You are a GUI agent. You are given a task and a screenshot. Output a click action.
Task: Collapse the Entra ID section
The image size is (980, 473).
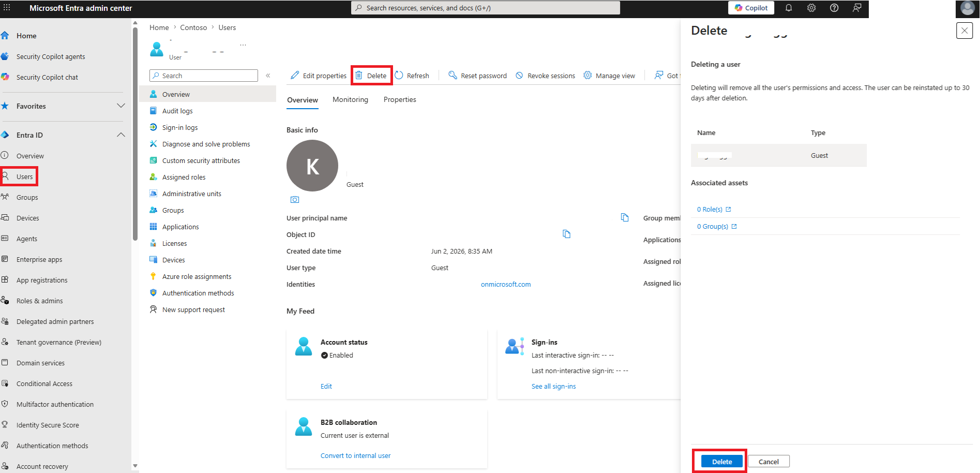pos(120,135)
